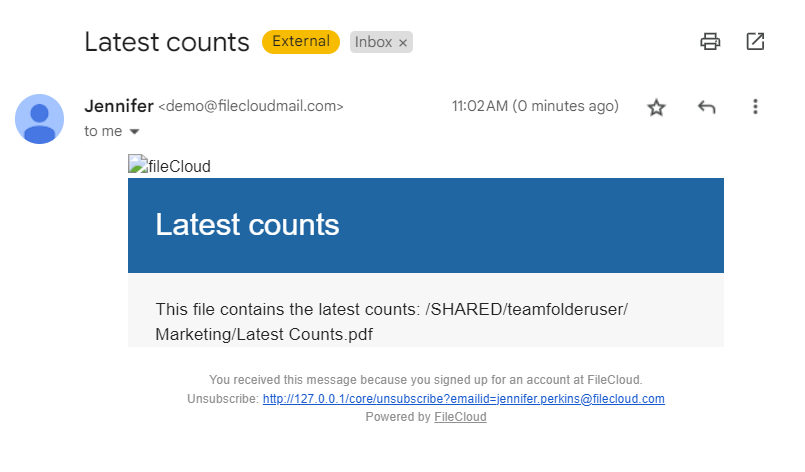Click the 'You received this message' footer text
This screenshot has height=472, width=805.
coord(425,380)
